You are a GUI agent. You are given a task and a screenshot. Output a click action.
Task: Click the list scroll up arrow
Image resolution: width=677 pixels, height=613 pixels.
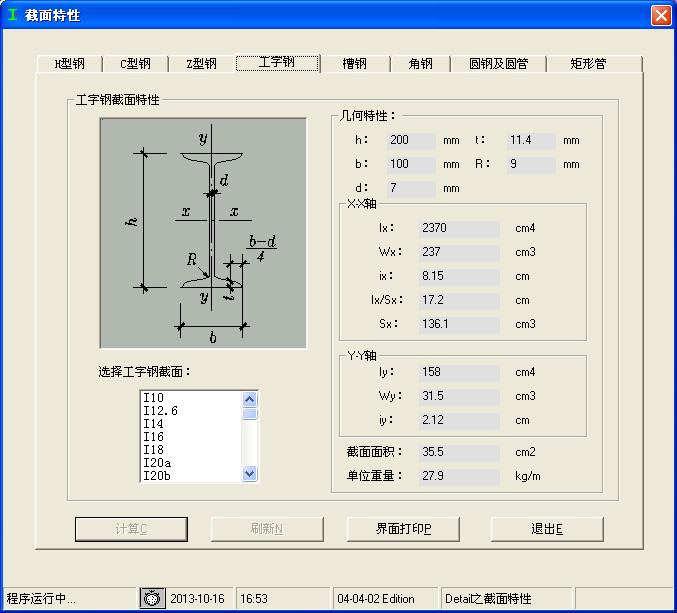tap(250, 399)
